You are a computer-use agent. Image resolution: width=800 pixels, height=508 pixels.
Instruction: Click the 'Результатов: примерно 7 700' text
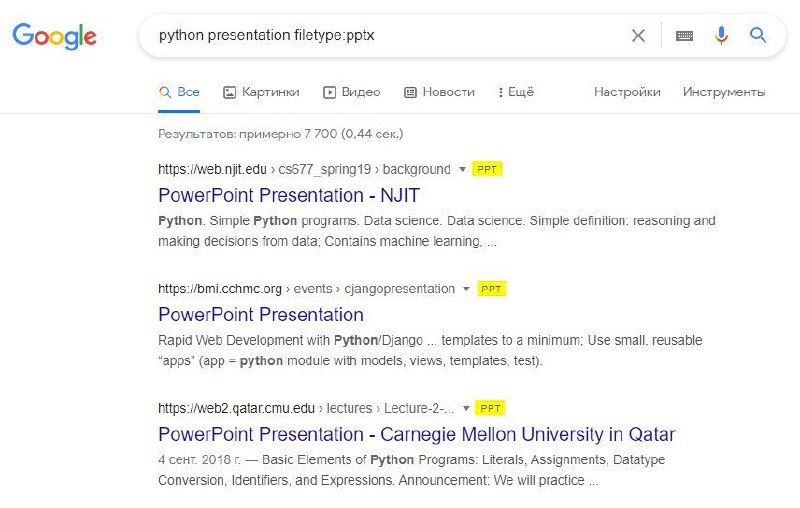point(281,134)
